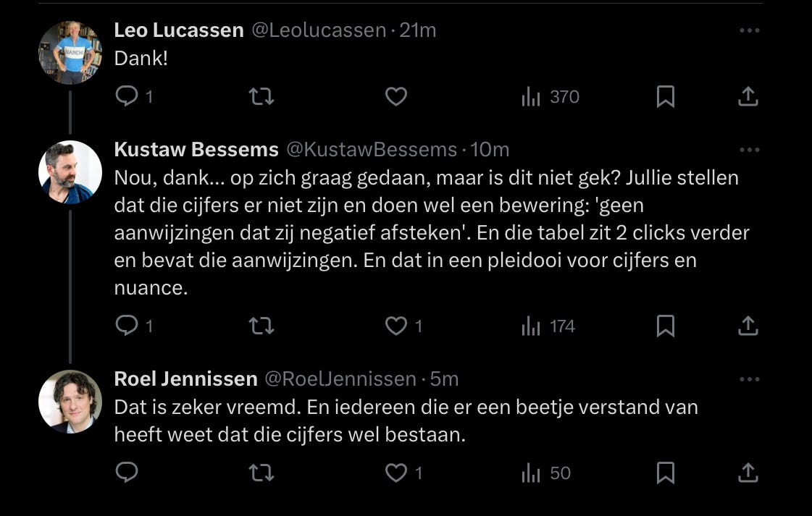
Task: Like Kustaw Bessems' reply with the heart icon
Action: click(x=395, y=326)
